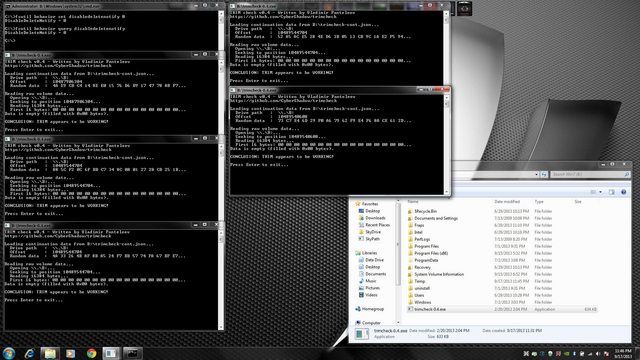Open the File Explorer taskbar icon
This screenshot has width=640, height=360.
(50, 353)
